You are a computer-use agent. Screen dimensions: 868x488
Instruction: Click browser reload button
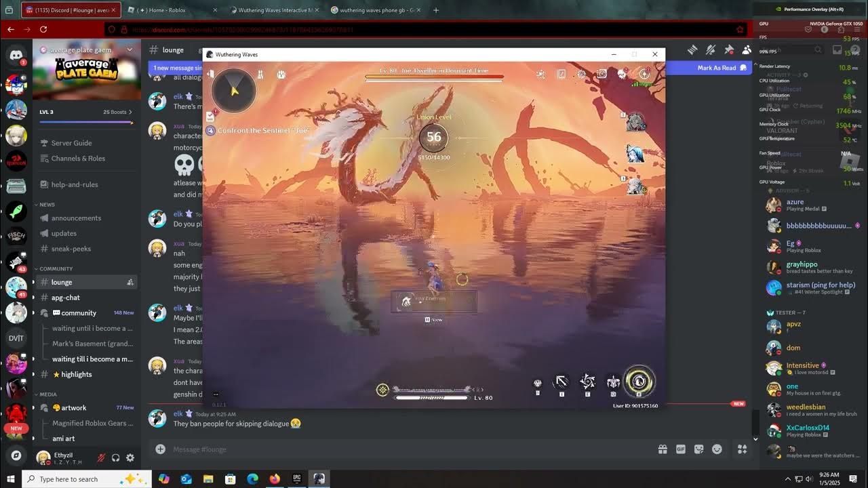[x=43, y=29]
